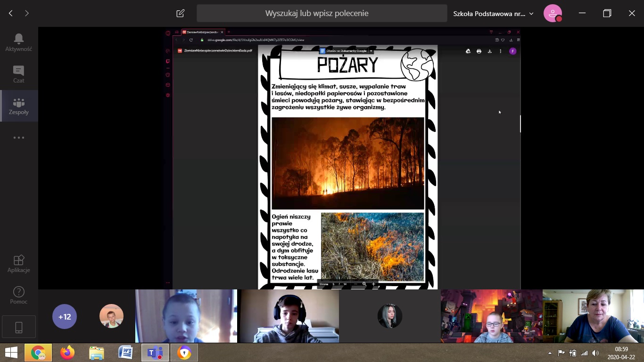Show hidden system tray icons
Screen dimensions: 644x362
[x=550, y=353]
